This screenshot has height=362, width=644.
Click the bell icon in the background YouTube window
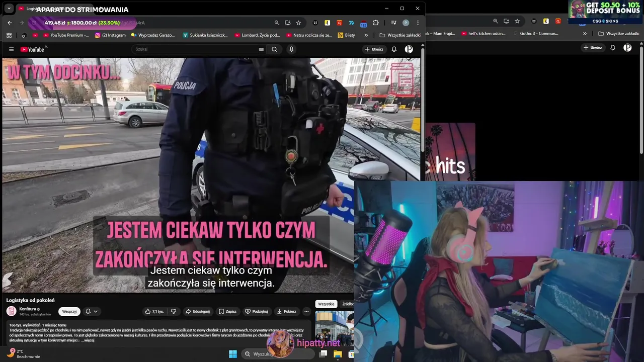pos(613,48)
